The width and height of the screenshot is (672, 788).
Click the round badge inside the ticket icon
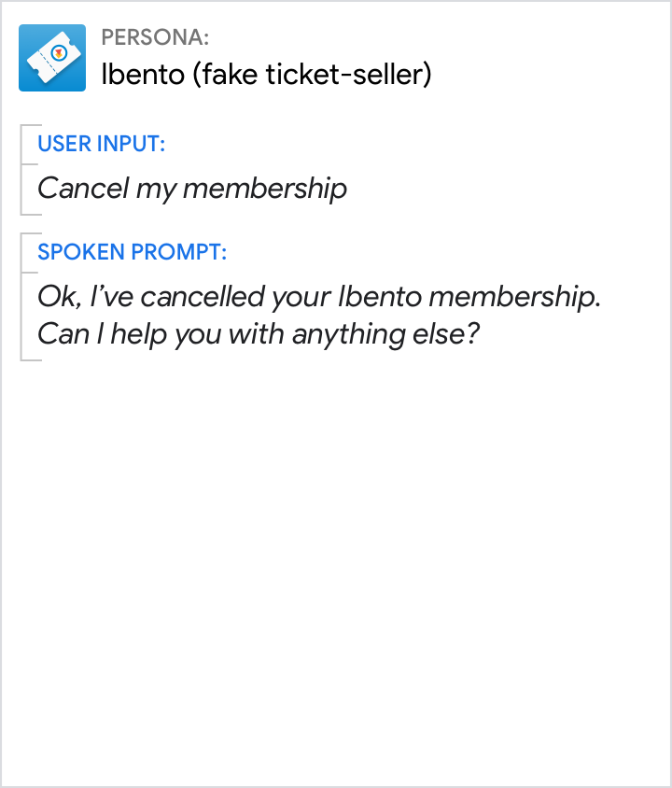(58, 51)
